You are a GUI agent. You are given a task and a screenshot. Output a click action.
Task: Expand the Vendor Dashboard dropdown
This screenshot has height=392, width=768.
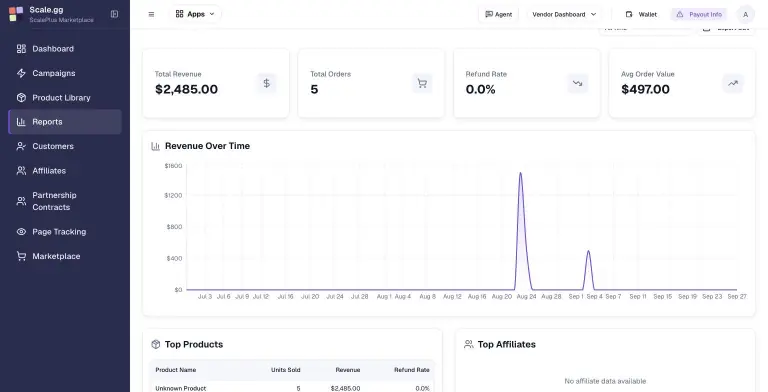click(564, 14)
